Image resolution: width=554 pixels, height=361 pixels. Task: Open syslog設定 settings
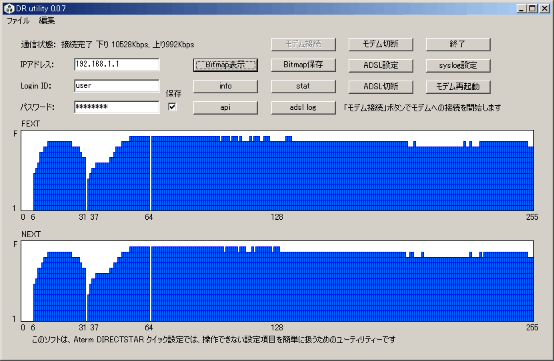458,65
